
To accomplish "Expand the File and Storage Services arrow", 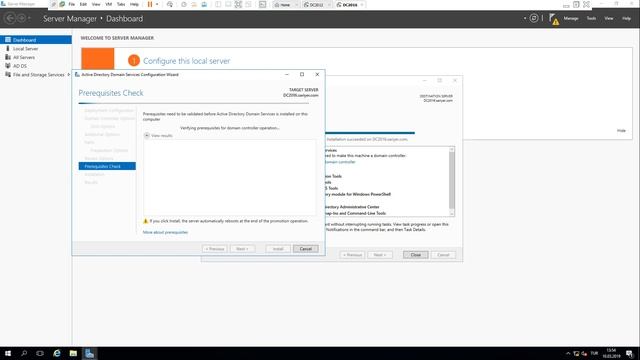I will coord(69,75).
